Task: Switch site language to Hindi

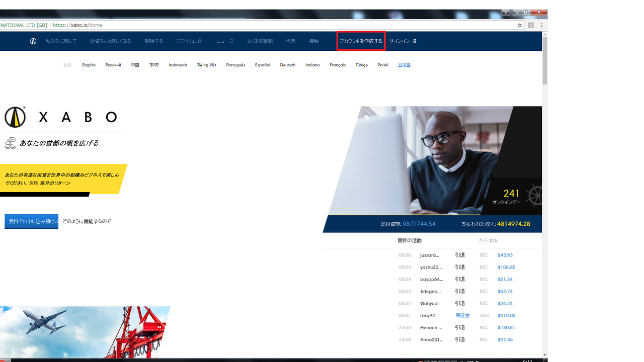Action: point(154,65)
